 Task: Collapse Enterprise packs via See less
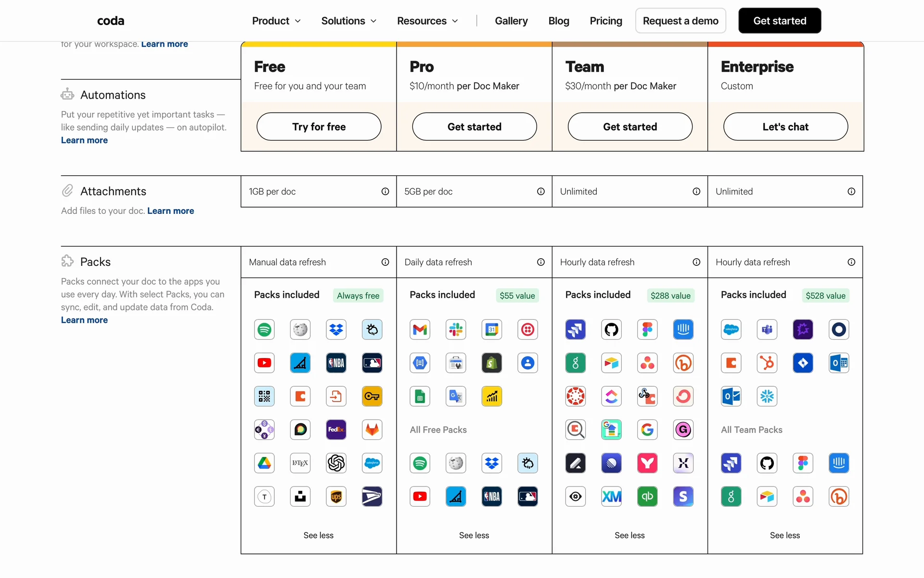pos(784,535)
